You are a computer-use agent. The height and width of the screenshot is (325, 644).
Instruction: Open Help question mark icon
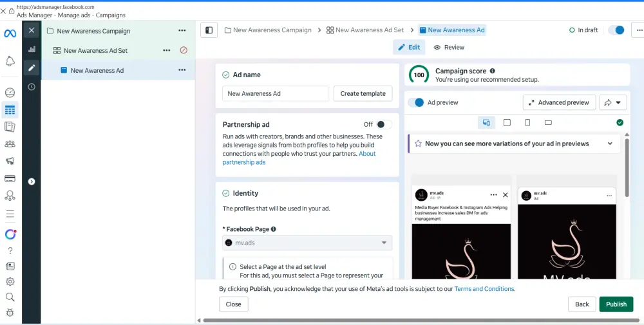(x=10, y=250)
